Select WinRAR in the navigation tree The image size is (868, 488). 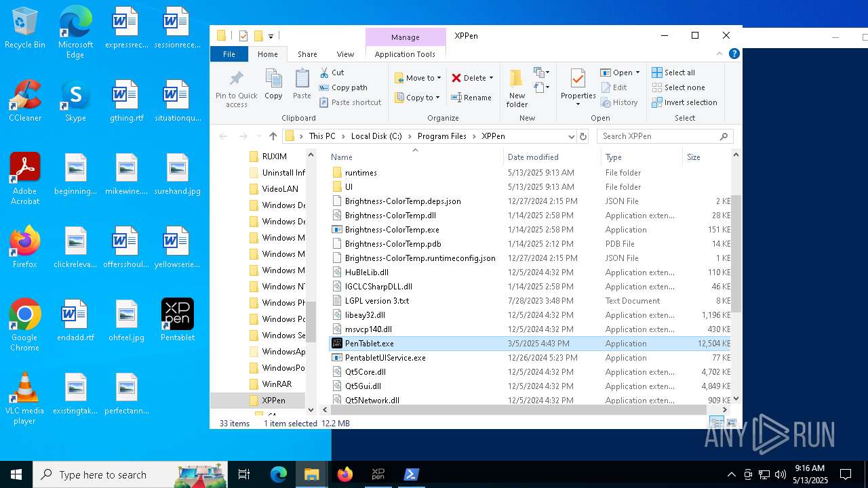(x=277, y=384)
